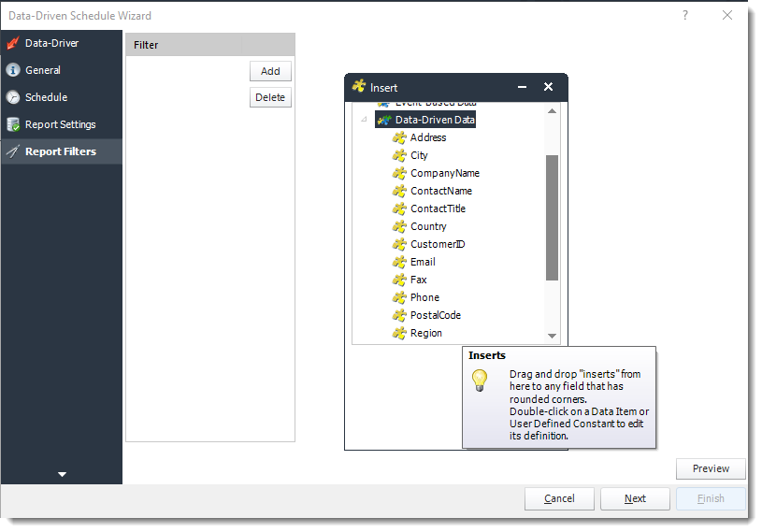
Task: Click the wizard help question mark
Action: pyautogui.click(x=685, y=15)
